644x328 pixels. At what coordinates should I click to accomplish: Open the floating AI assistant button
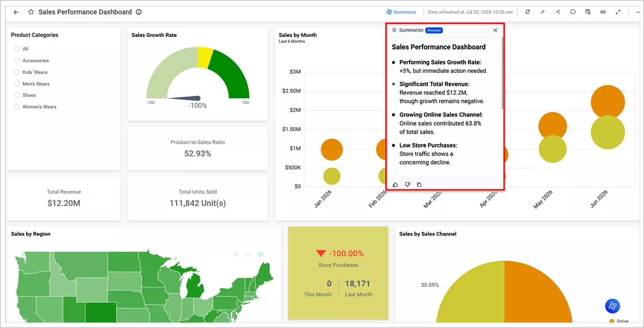tap(613, 306)
